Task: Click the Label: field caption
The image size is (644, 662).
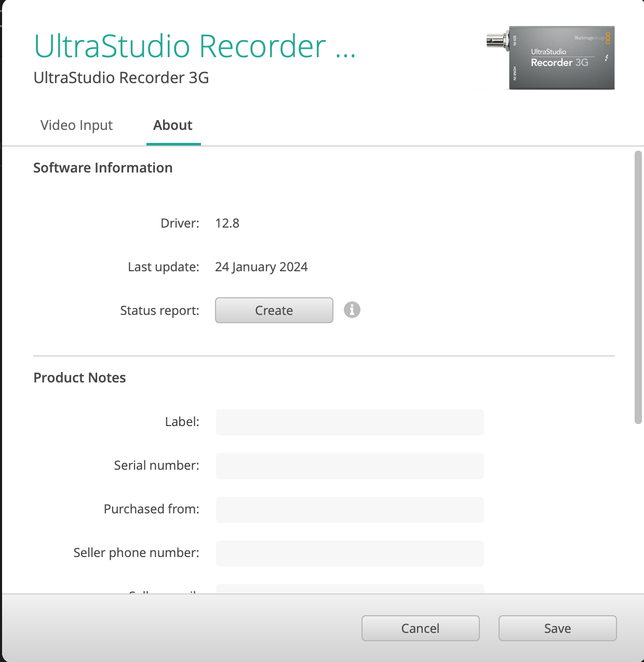Action: pyautogui.click(x=182, y=422)
